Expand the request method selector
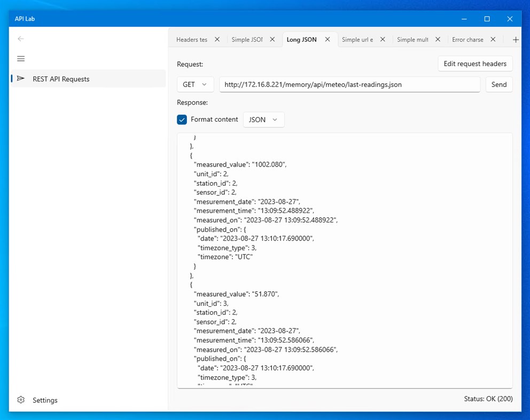Image resolution: width=530 pixels, height=420 pixels. tap(195, 84)
